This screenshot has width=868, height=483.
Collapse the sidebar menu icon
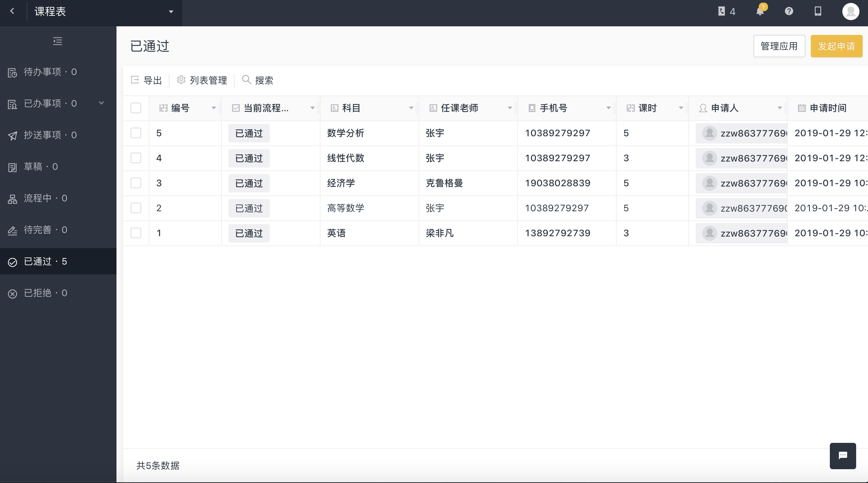(58, 41)
